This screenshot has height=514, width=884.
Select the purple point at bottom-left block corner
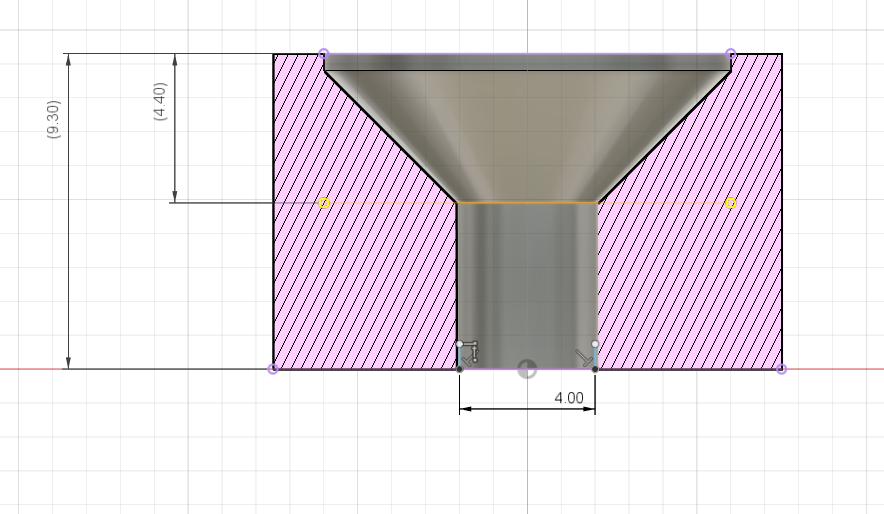click(x=273, y=369)
